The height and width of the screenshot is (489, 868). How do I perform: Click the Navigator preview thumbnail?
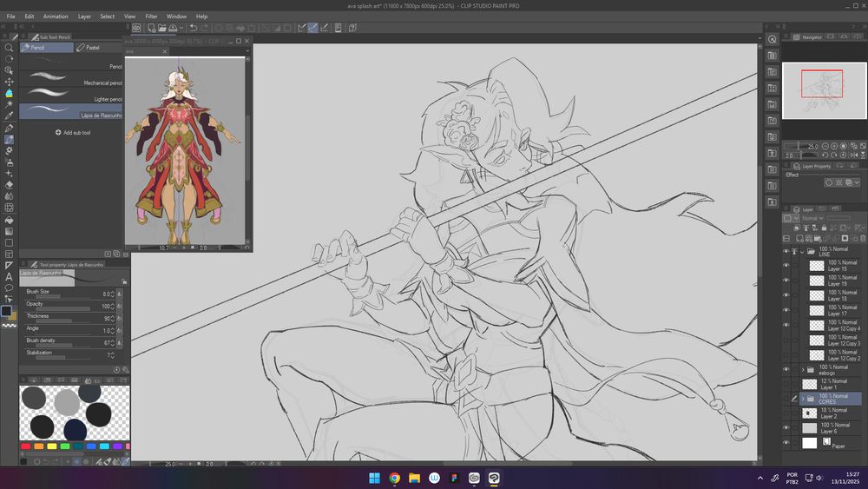pos(823,89)
